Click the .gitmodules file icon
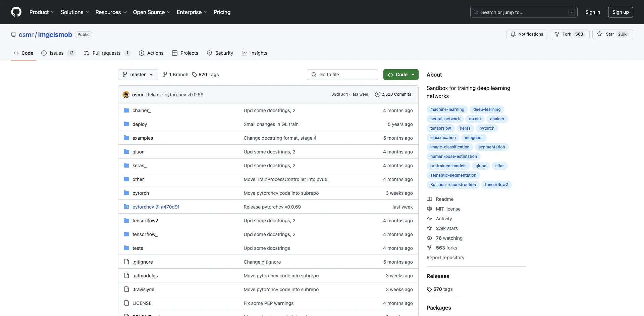Viewport: 644px width, 316px height. click(x=126, y=275)
